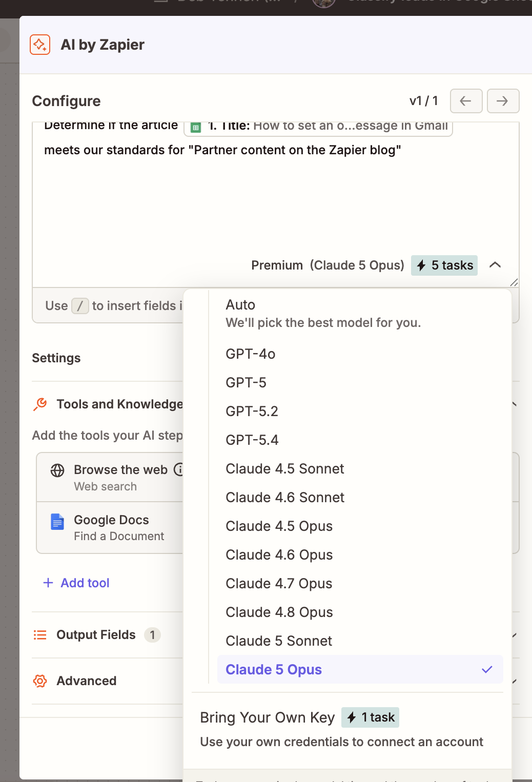Click the checkmark beside Claude 5 Opus

coord(487,669)
